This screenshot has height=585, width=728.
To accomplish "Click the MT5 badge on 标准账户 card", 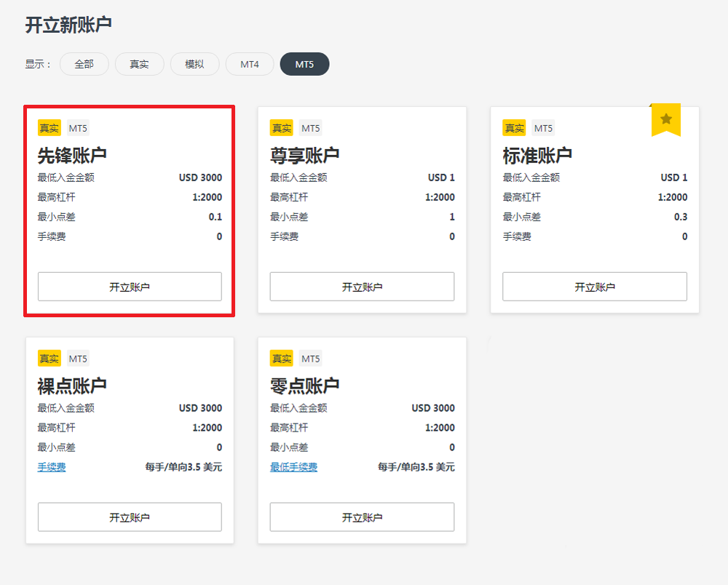I will pyautogui.click(x=543, y=128).
